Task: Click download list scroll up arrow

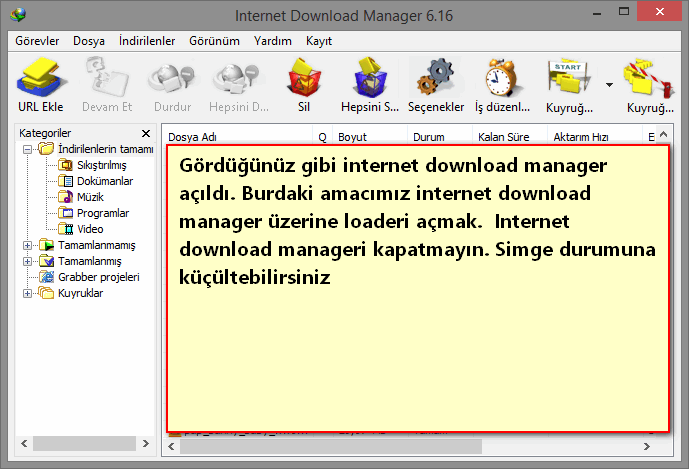Action: (x=664, y=134)
